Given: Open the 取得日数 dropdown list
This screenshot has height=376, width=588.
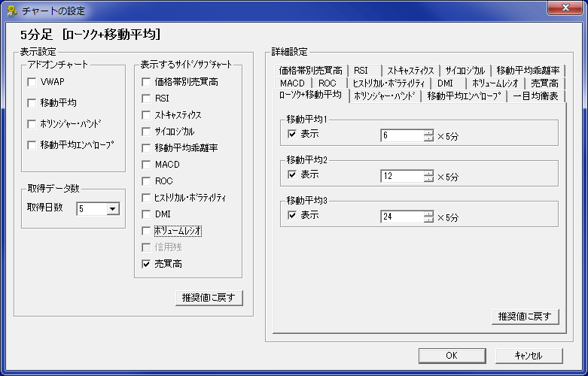Looking at the screenshot, I should 112,210.
